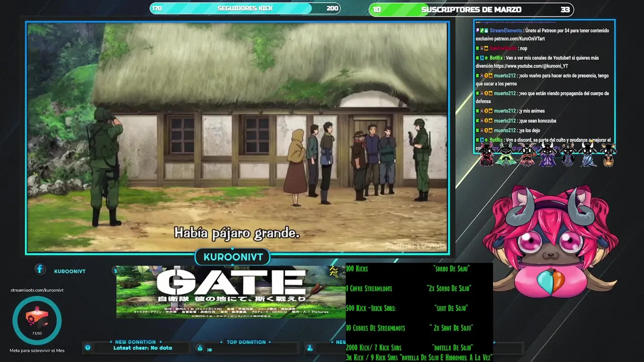The width and height of the screenshot is (644, 362).
Task: Click the follower goal number '200'
Action: [x=332, y=9]
